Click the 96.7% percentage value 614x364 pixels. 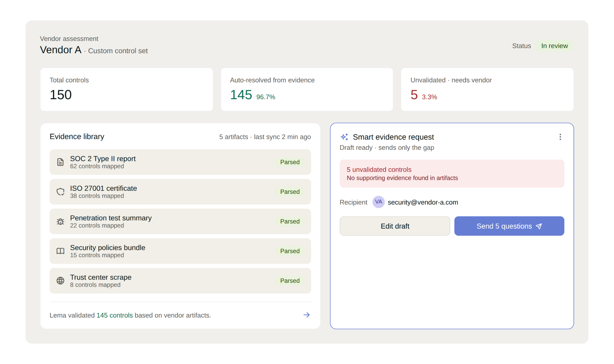[266, 97]
